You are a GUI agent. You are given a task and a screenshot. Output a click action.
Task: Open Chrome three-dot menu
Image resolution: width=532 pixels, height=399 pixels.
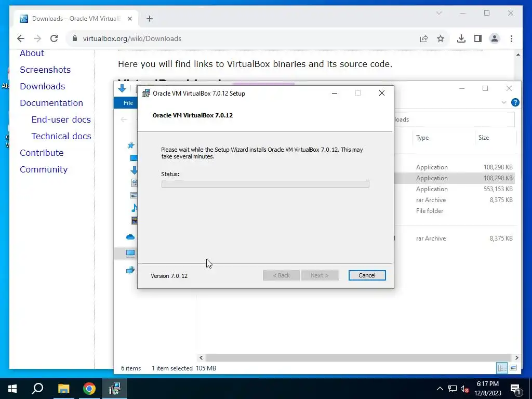coord(511,38)
